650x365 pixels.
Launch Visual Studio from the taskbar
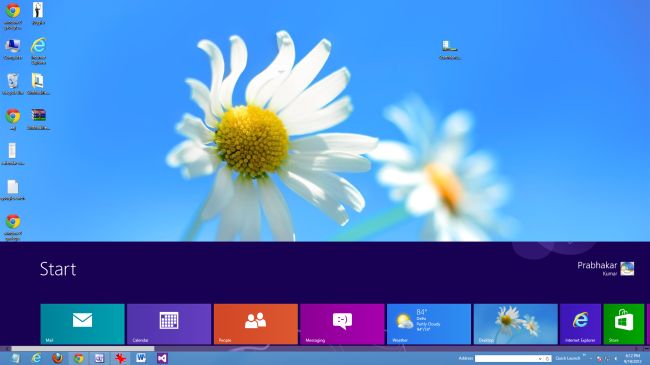pos(162,358)
